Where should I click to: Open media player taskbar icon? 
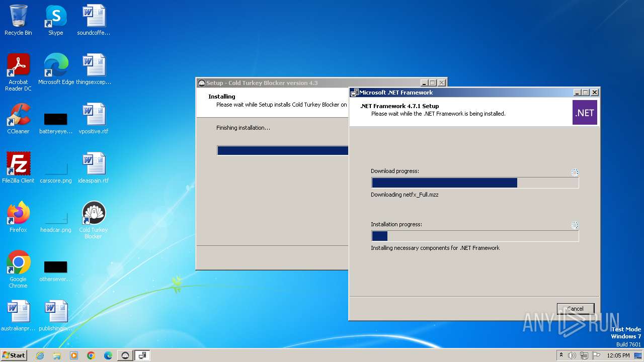pyautogui.click(x=74, y=355)
